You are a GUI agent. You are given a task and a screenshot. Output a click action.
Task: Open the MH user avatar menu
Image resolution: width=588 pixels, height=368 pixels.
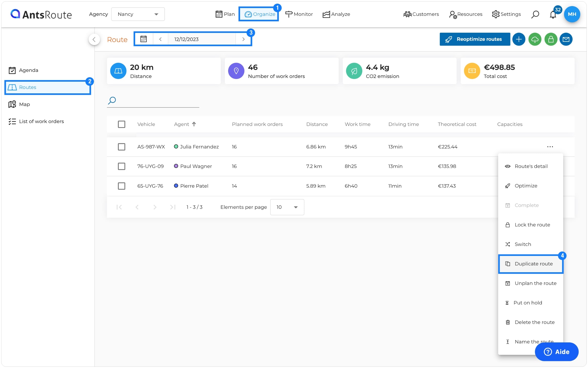(572, 14)
